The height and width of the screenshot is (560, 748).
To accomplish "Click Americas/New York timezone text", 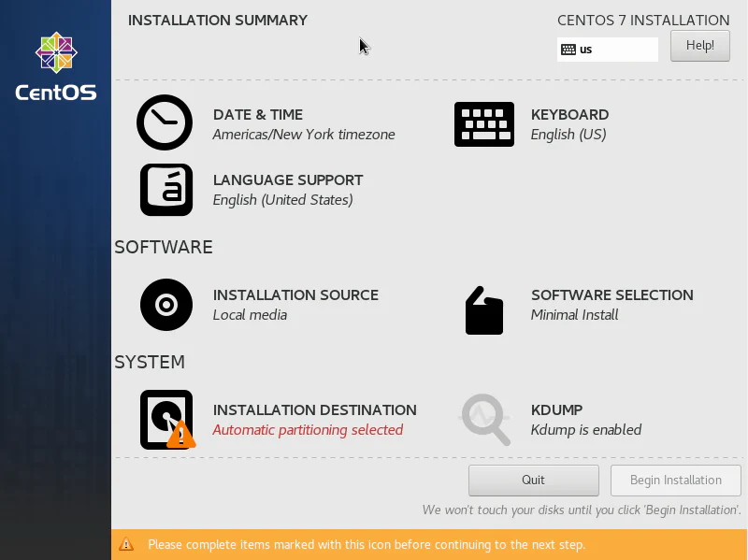I will click(x=304, y=135).
